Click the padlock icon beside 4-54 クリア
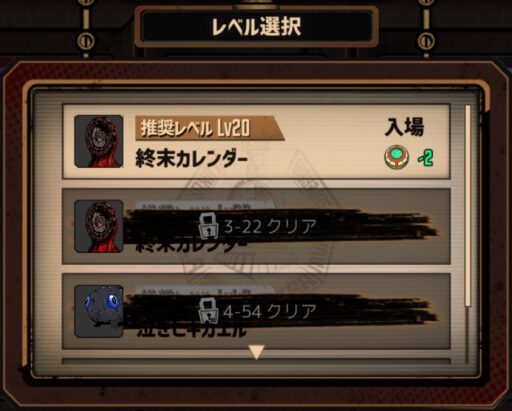The height and width of the screenshot is (411, 512). [x=208, y=311]
